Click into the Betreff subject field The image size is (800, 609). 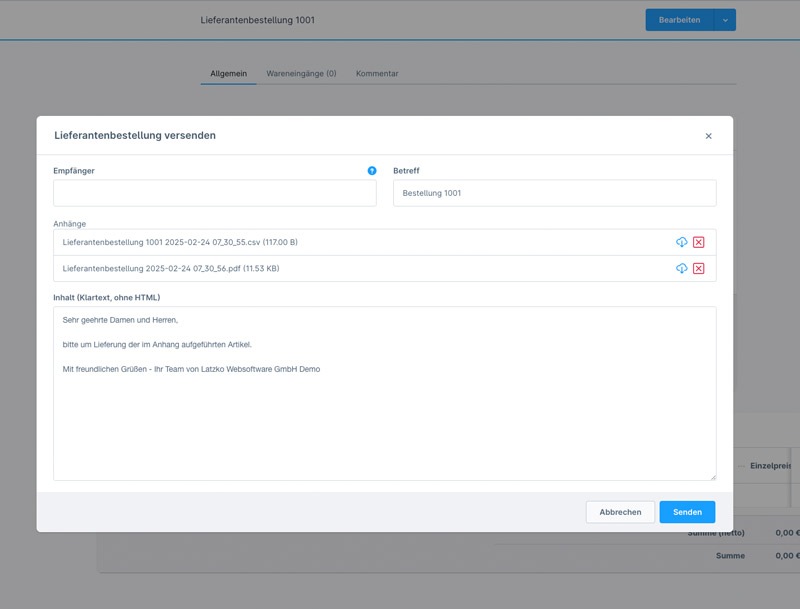(x=554, y=193)
